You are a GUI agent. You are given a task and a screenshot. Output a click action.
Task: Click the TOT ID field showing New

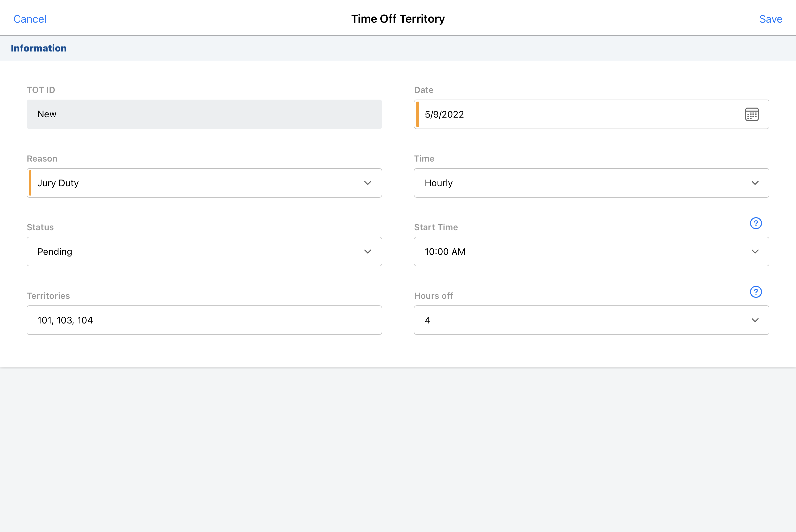point(204,114)
